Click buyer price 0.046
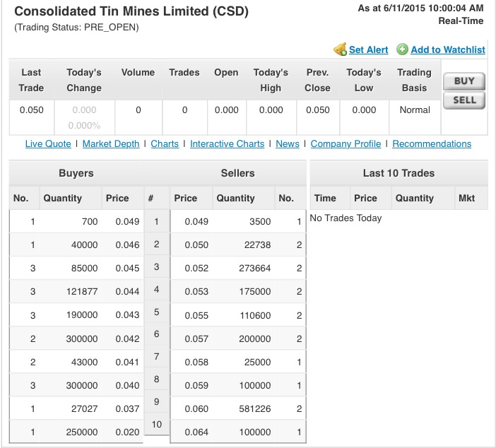Viewport: 496px width, 448px height. click(127, 245)
